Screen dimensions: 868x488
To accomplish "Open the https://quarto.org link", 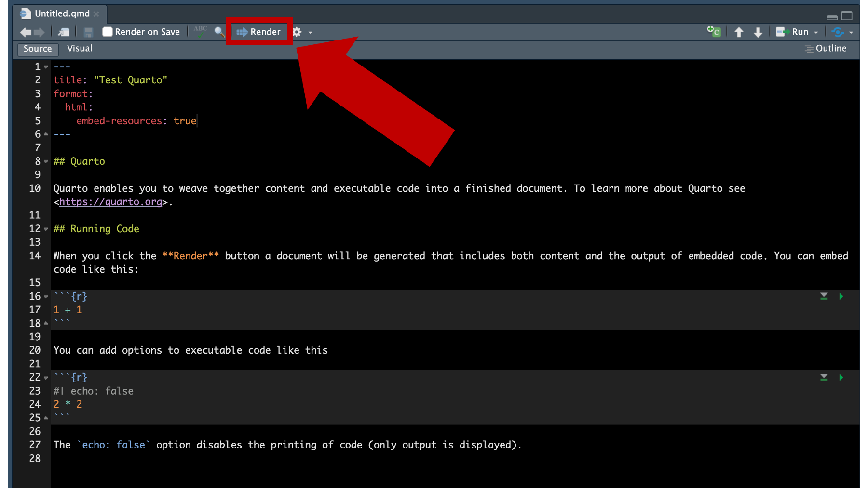I will click(110, 202).
